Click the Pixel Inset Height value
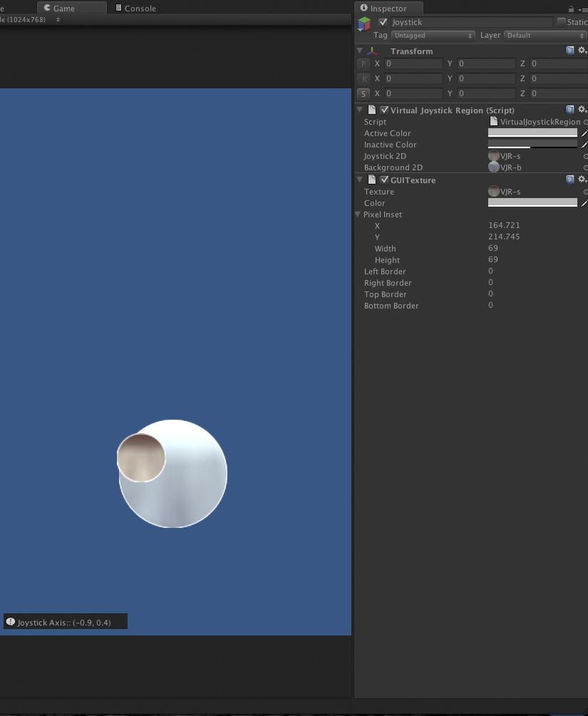 [493, 259]
